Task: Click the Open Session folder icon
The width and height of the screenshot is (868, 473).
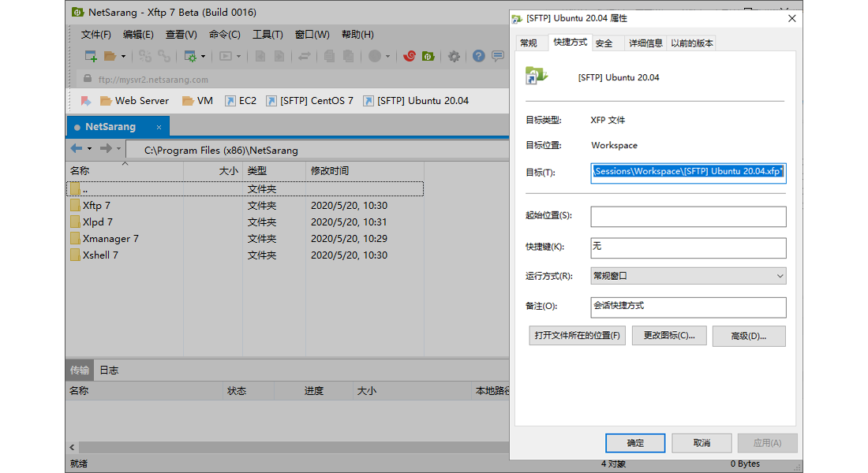Action: coord(110,56)
